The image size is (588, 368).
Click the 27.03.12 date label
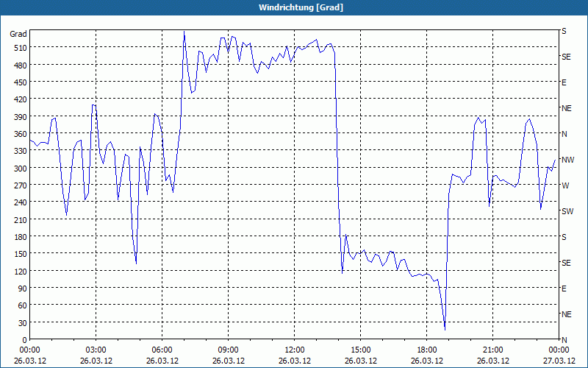(x=559, y=361)
